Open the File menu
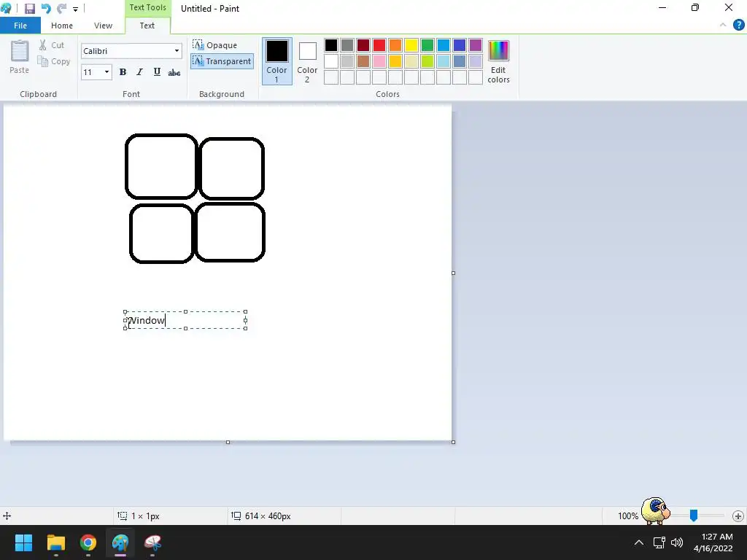 coord(20,26)
